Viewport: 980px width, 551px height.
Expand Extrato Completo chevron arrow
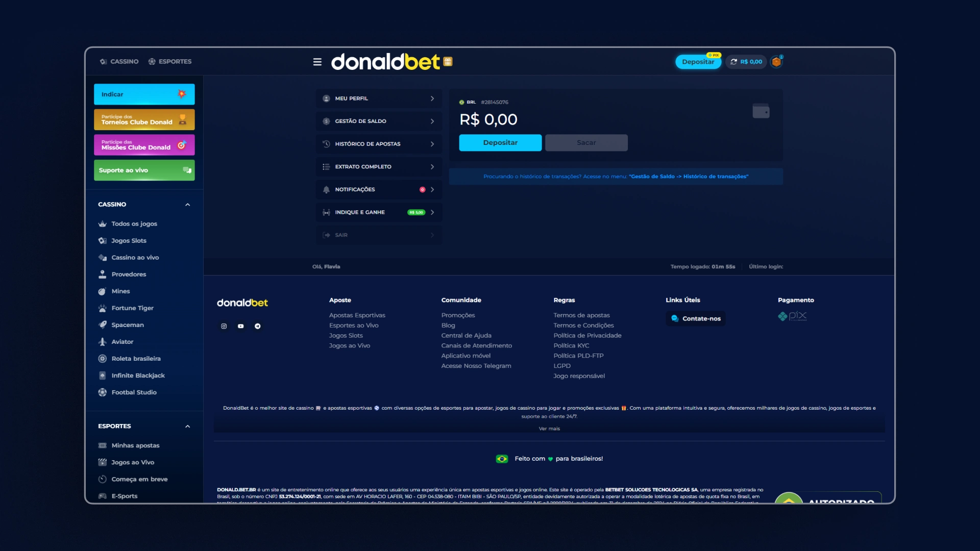[432, 167]
